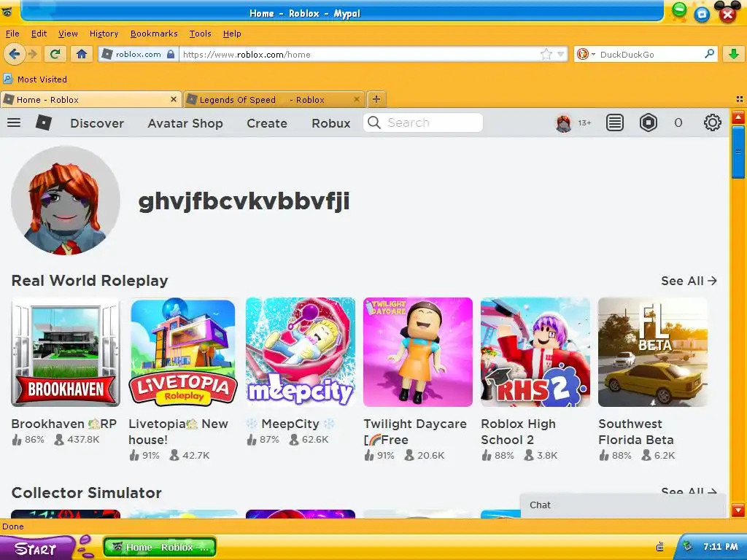Image resolution: width=747 pixels, height=560 pixels.
Task: Open the Tools menu
Action: point(200,34)
